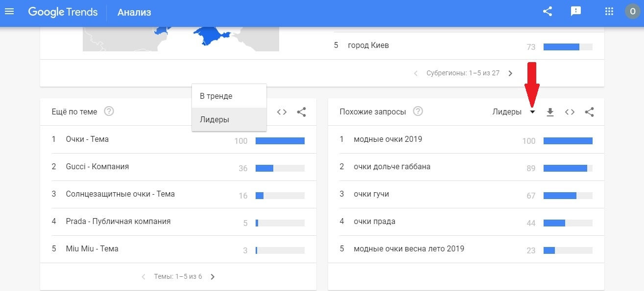Go to next topics page
Viewport: 644px width, 291px height.
(x=213, y=277)
